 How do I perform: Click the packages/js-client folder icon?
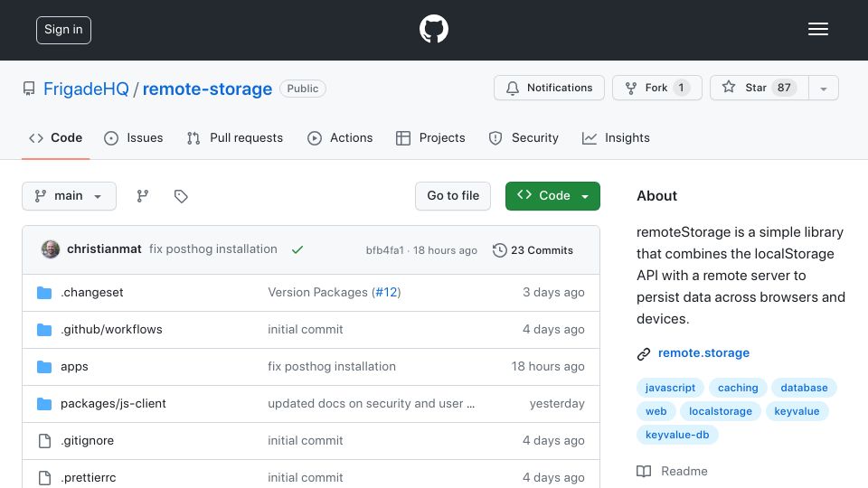click(x=44, y=403)
